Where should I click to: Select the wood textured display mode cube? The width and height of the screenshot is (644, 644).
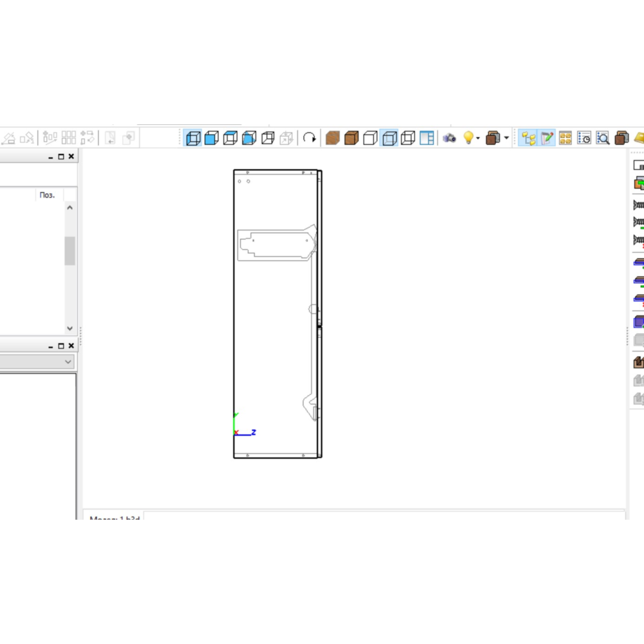point(332,138)
